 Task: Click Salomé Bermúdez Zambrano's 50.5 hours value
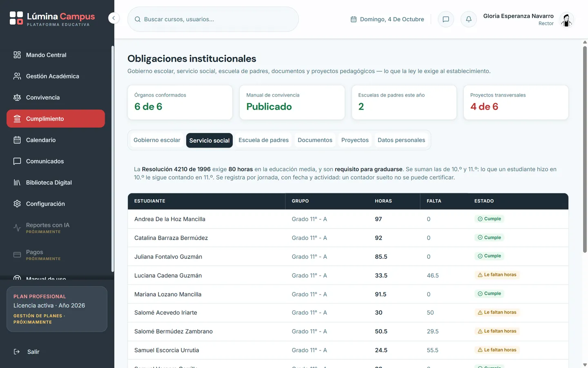pyautogui.click(x=381, y=331)
